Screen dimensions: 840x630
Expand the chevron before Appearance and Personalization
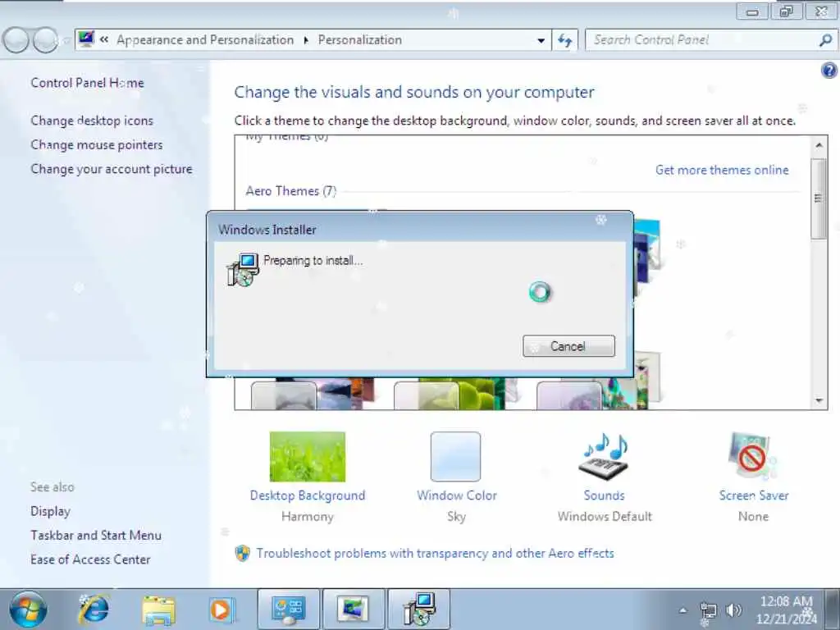[104, 39]
